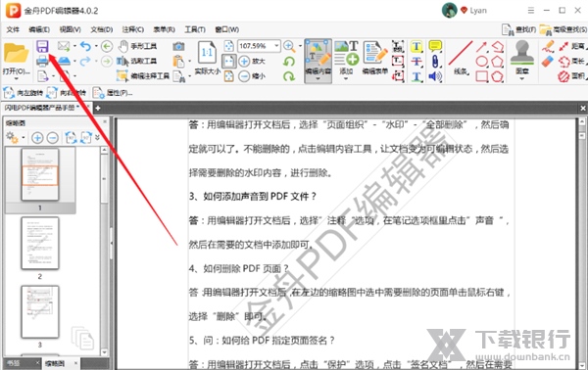
Task: Undo the last action
Action: coord(85,46)
